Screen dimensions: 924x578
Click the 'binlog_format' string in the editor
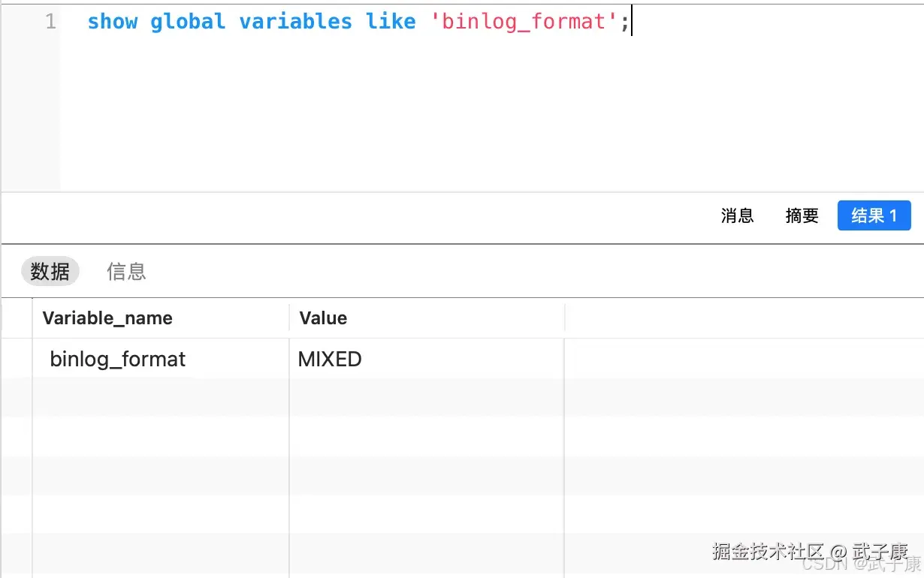click(524, 22)
